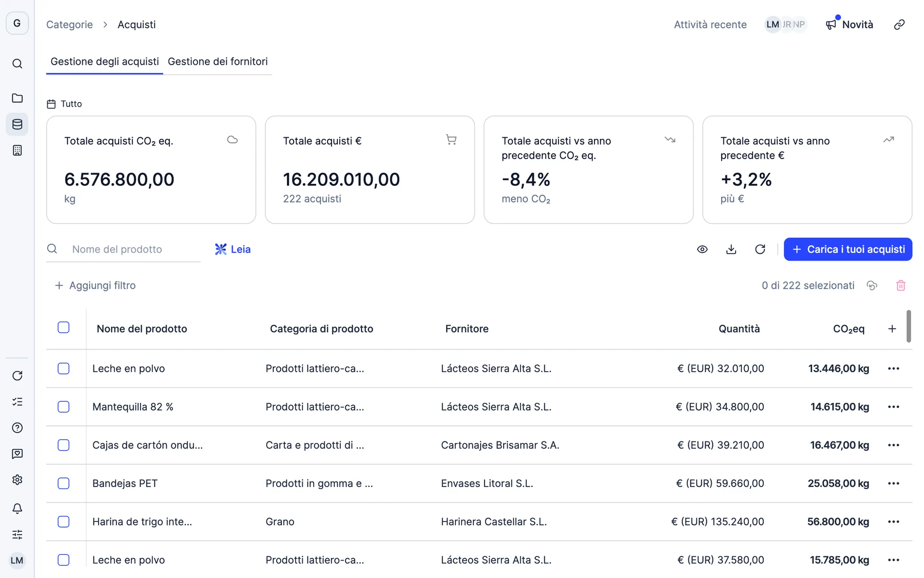Viewport: 924px width, 578px height.
Task: Open the notifications bell icon
Action: (17, 509)
